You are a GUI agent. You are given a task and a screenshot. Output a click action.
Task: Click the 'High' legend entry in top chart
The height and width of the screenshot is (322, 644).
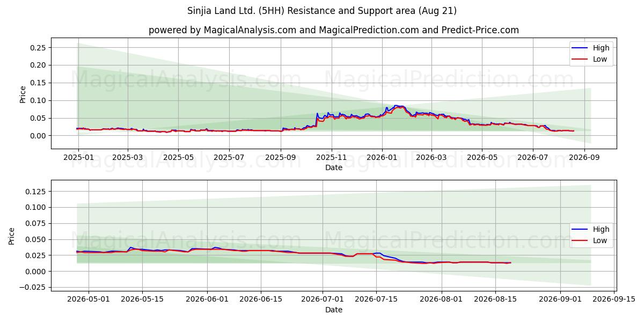click(591, 48)
